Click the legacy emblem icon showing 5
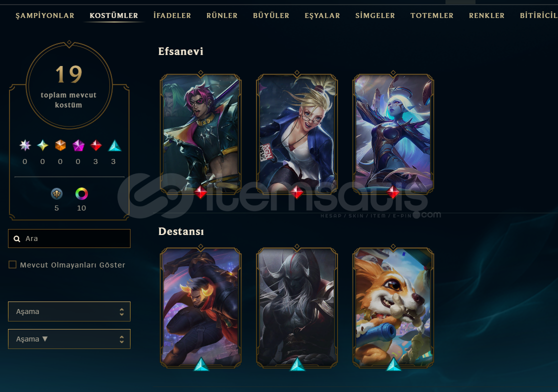 tap(56, 194)
